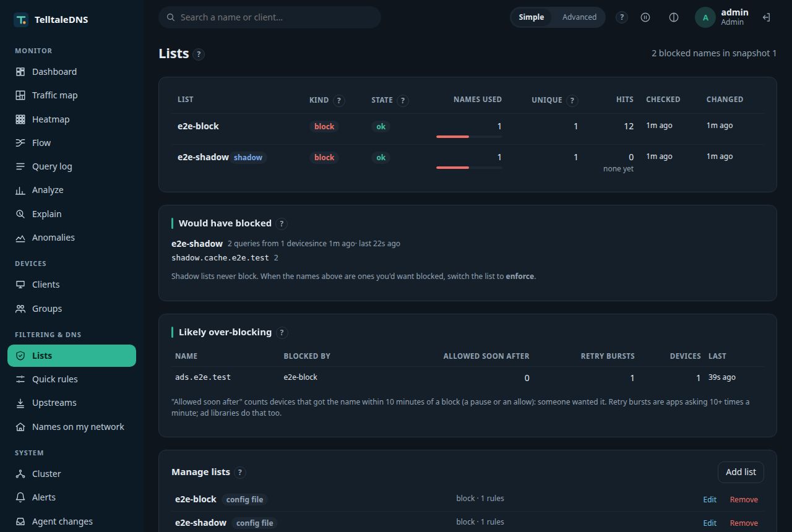This screenshot has height=532, width=792.
Task: Click '2 blocked names in snapshot 1'
Action: 714,53
